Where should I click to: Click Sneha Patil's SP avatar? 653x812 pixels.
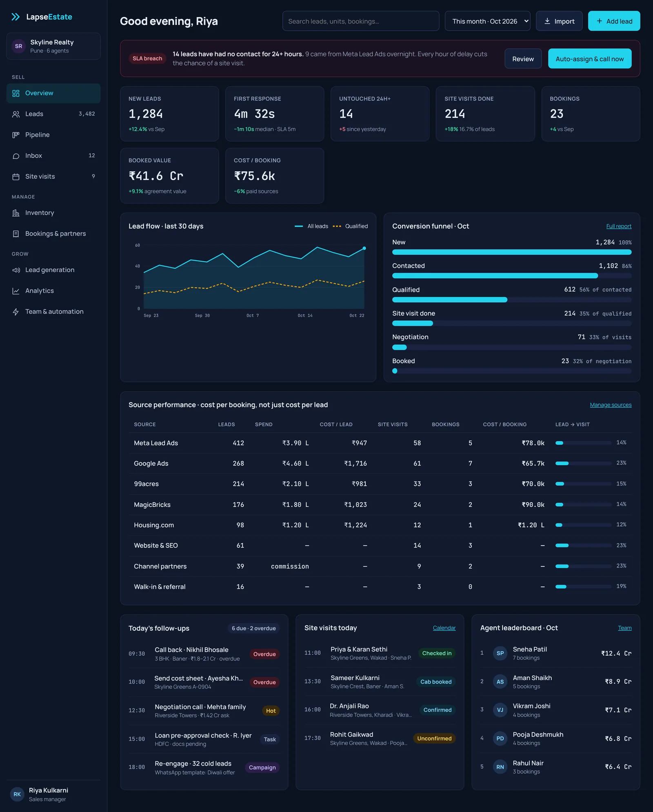click(500, 653)
